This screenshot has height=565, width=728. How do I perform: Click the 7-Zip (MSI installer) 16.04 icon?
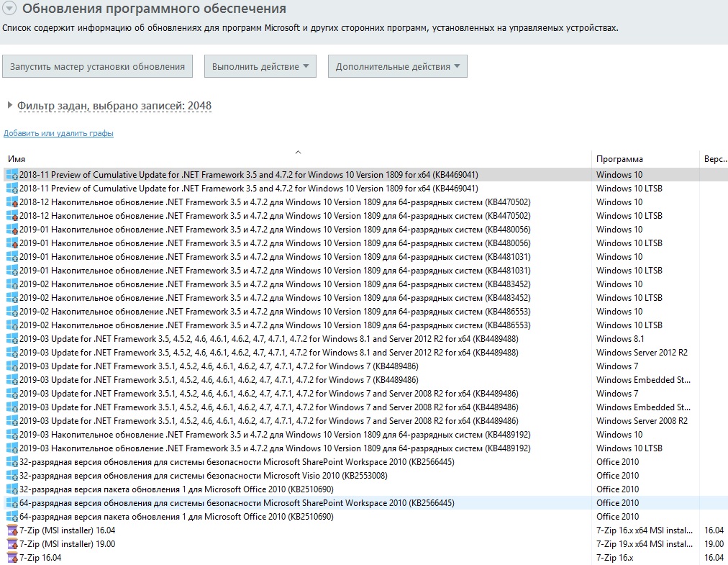point(12,530)
